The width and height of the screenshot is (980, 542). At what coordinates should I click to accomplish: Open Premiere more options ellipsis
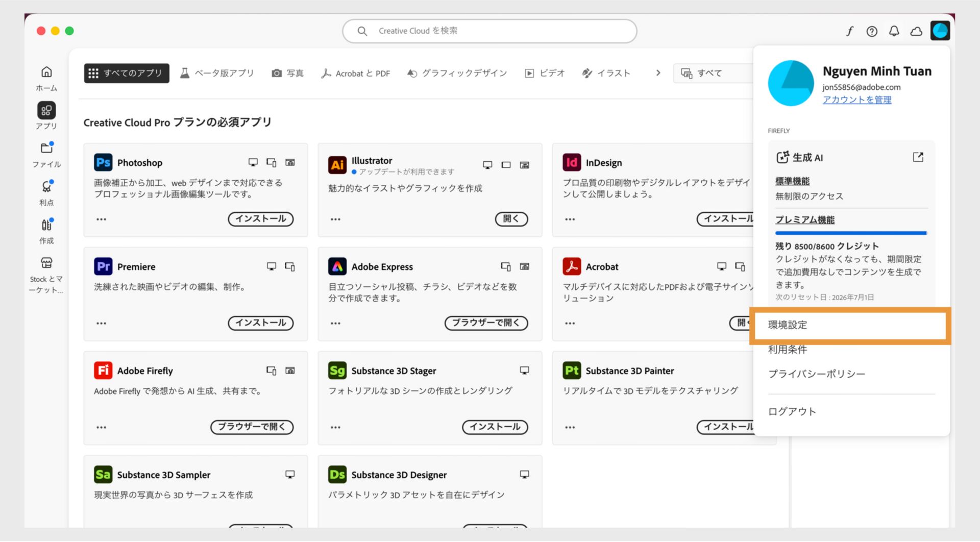102,324
